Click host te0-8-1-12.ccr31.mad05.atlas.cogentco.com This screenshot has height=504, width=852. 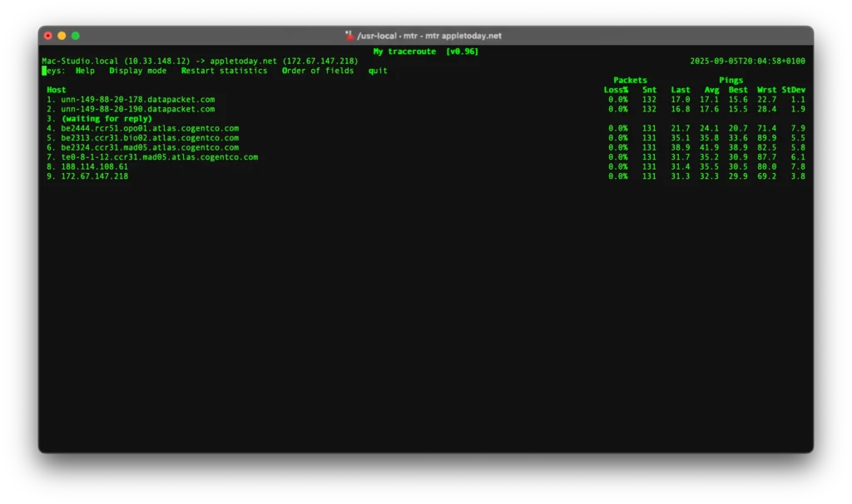coord(160,157)
